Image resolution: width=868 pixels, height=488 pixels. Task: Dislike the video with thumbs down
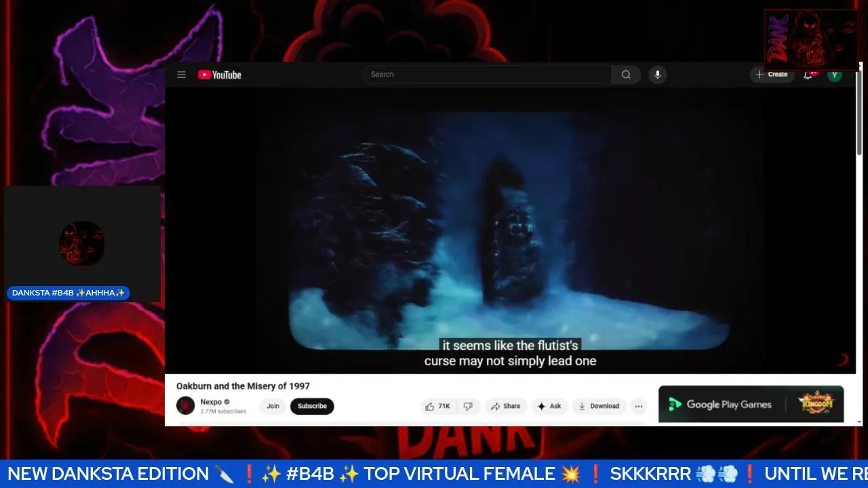click(468, 406)
